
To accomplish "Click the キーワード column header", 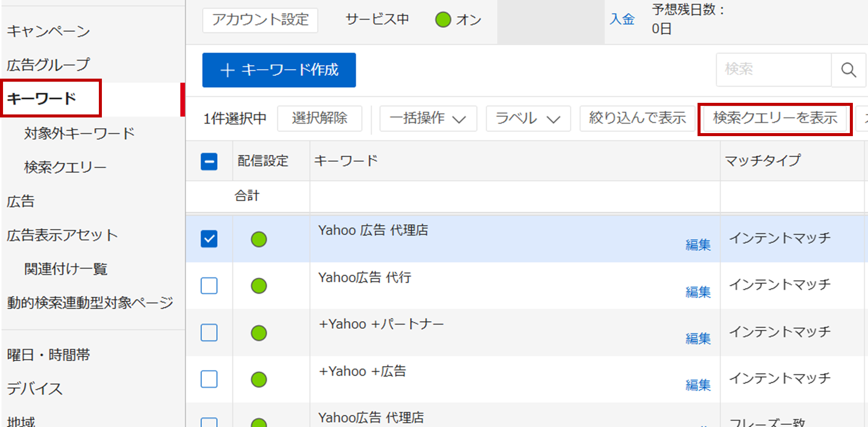I will coord(346,161).
